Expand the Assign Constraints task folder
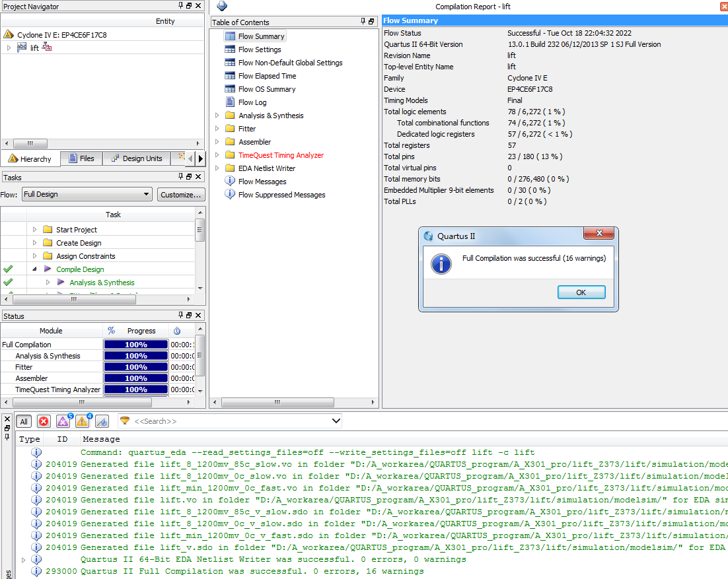The width and height of the screenshot is (728, 579). click(34, 255)
